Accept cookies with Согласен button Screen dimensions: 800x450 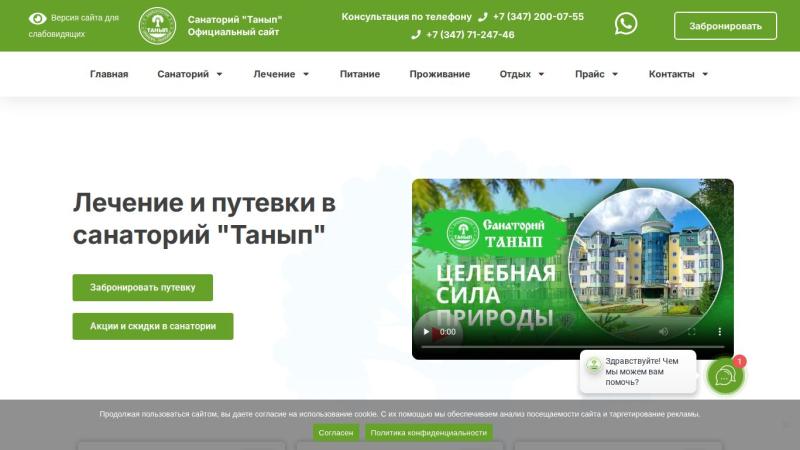(336, 433)
